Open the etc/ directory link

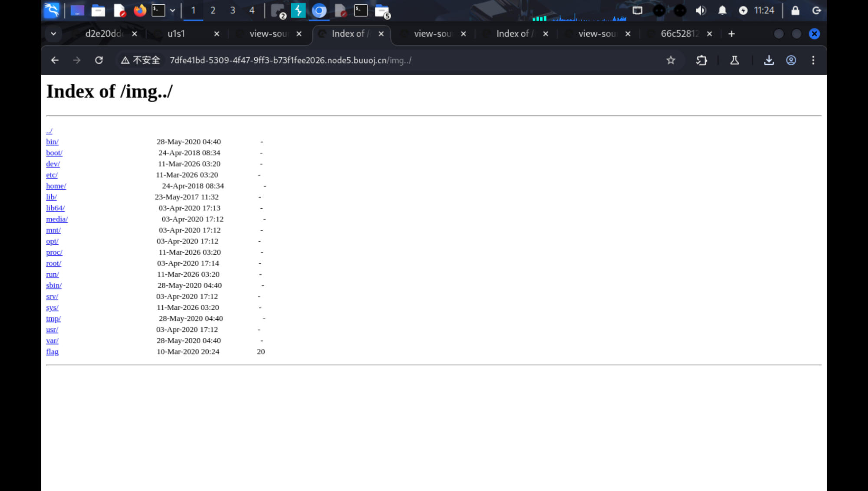tap(52, 175)
